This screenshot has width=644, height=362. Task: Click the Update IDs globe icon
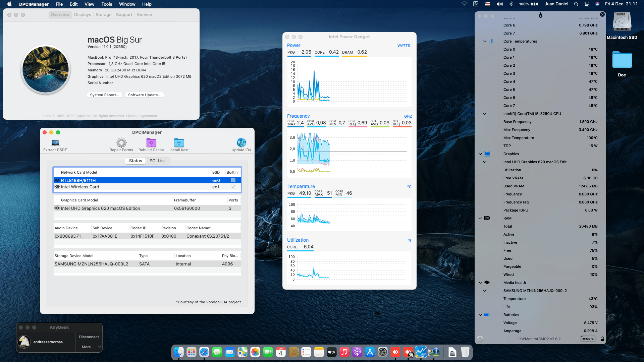(241, 142)
